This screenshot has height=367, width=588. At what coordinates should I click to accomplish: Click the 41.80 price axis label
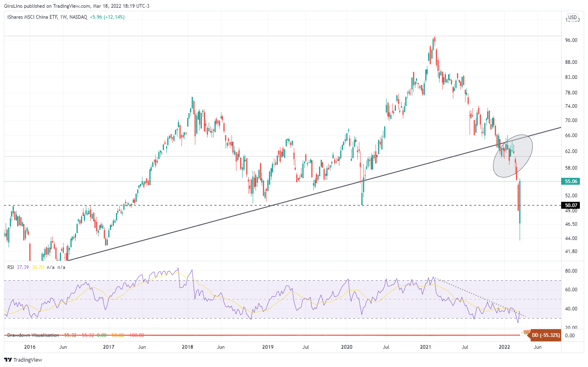[571, 251]
